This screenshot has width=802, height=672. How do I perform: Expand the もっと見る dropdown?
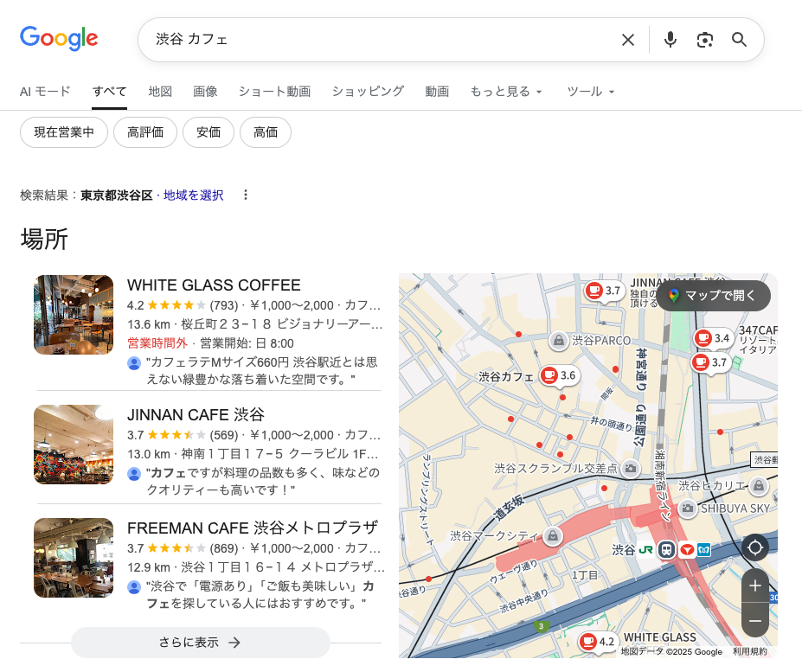[x=505, y=92]
